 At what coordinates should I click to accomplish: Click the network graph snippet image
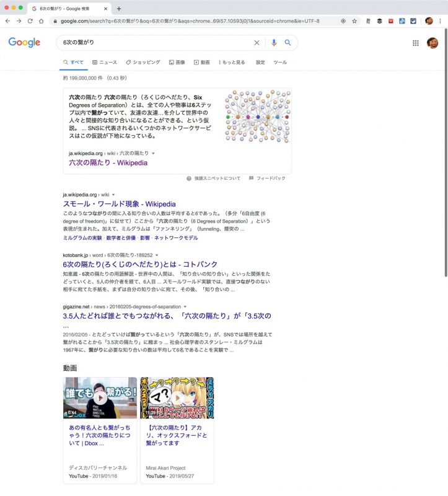[258, 116]
